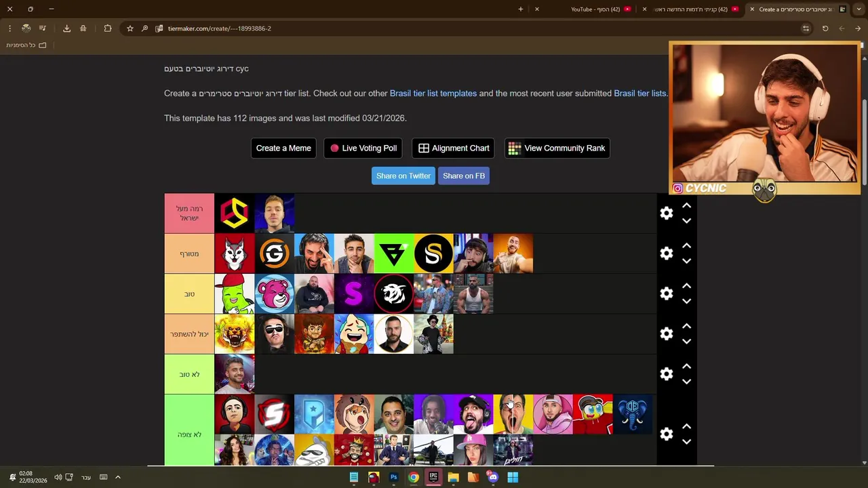Open browser extensions puzzle icon

tap(108, 28)
